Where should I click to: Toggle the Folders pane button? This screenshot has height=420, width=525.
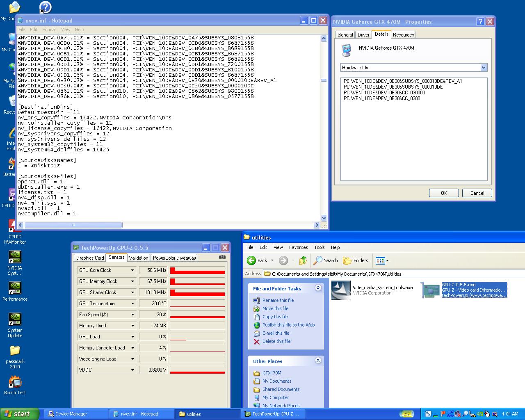tap(356, 260)
